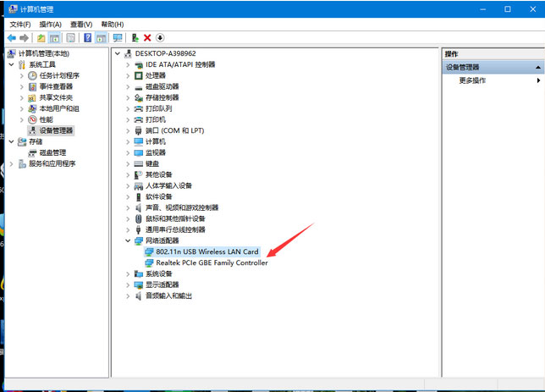Select Realtek PCIe GBE Family Controller
This screenshot has width=545, height=392.
click(212, 262)
